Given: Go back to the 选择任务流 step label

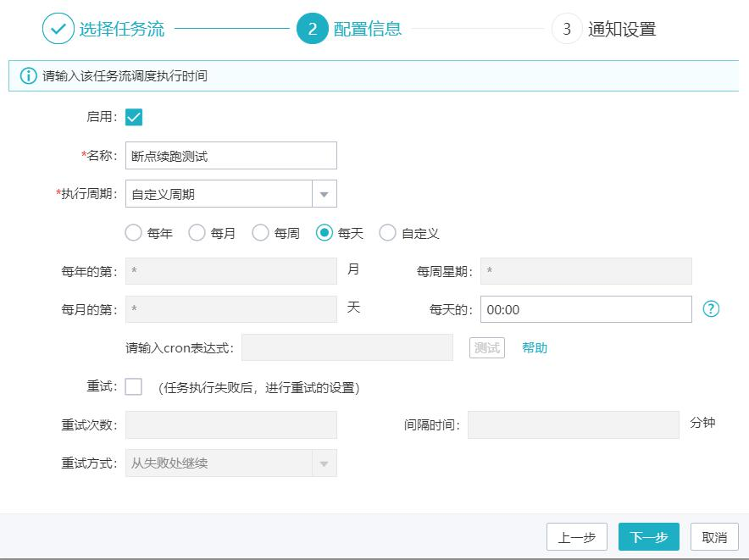Looking at the screenshot, I should pos(122,30).
